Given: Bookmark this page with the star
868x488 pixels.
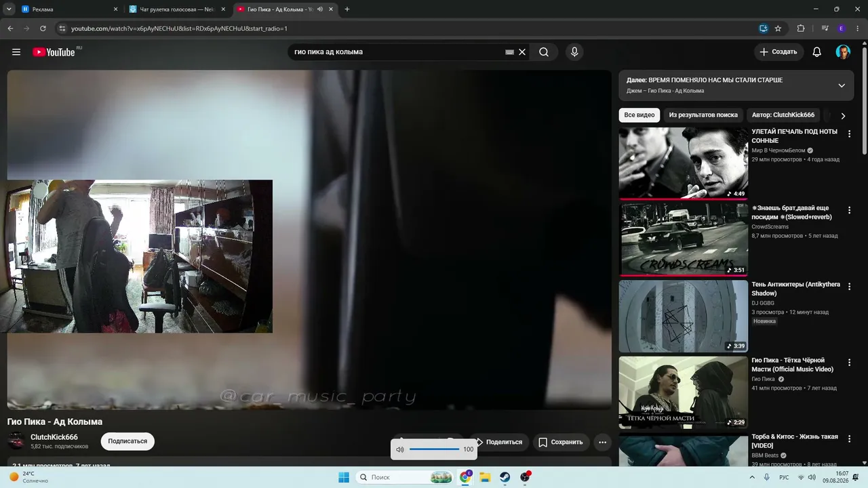Looking at the screenshot, I should click(778, 28).
